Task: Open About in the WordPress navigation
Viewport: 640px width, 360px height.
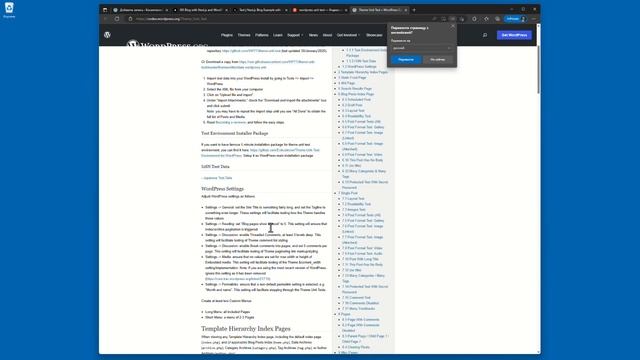Action: click(x=327, y=35)
